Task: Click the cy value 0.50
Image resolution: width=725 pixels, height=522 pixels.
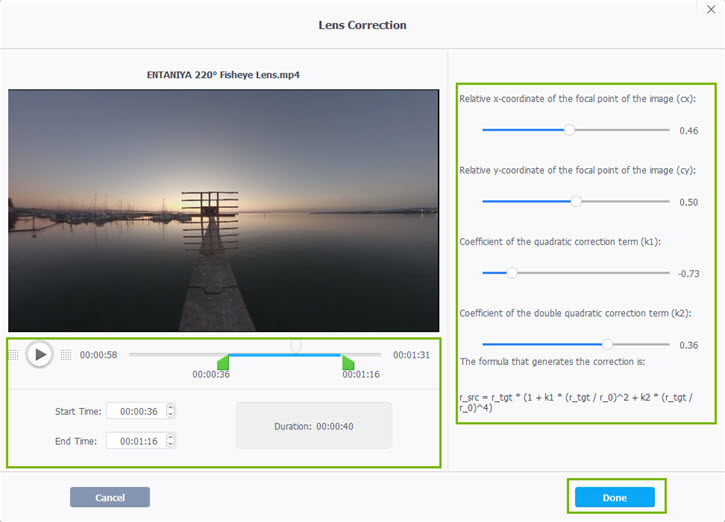Action: pos(688,203)
